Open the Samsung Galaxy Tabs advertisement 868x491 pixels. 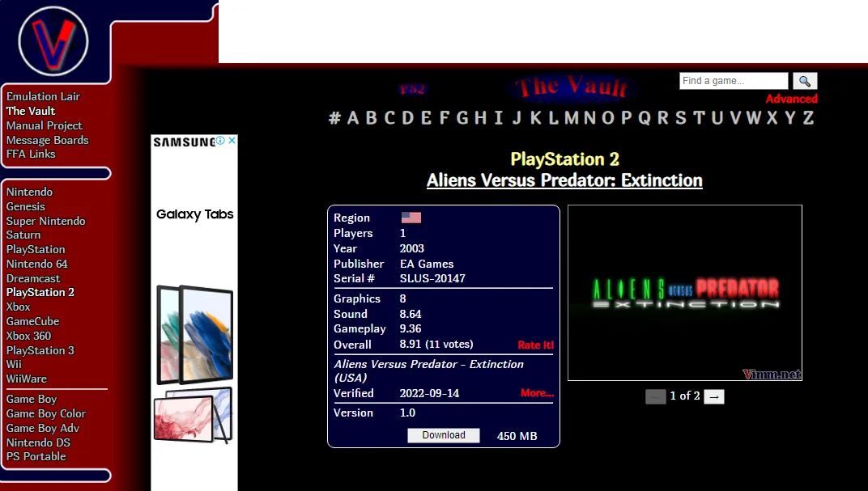click(x=194, y=312)
